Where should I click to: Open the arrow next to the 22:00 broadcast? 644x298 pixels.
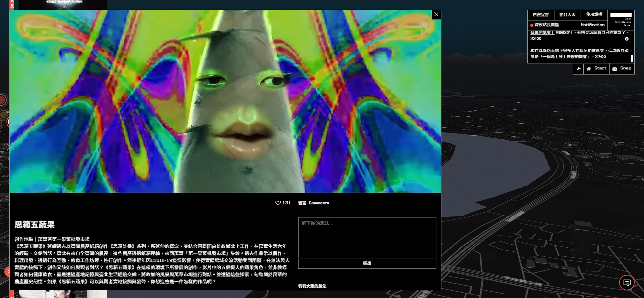(627, 39)
